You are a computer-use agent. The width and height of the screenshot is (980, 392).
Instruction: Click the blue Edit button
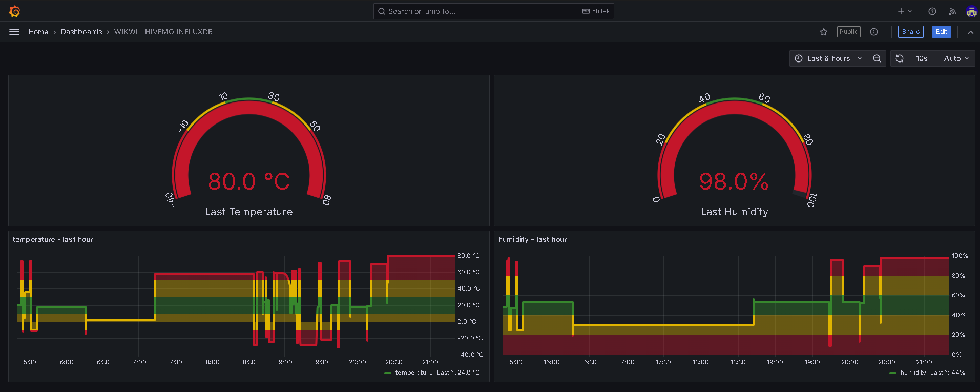tap(942, 32)
